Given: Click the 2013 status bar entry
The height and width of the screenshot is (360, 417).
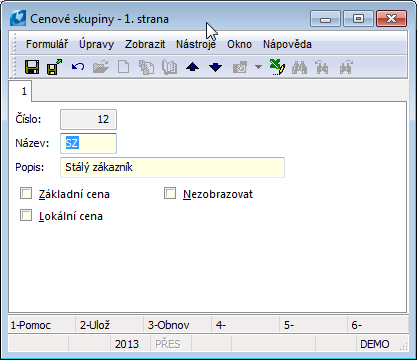Looking at the screenshot, I should tap(131, 344).
